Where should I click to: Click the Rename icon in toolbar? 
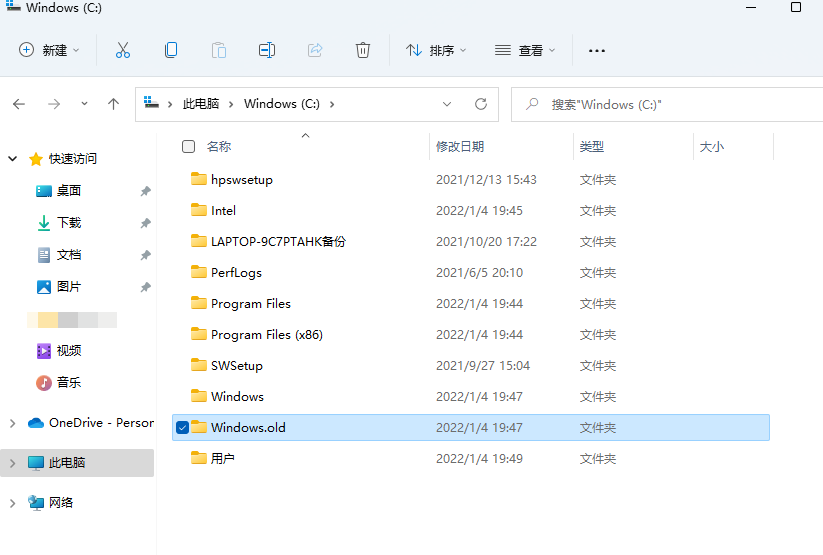point(267,50)
